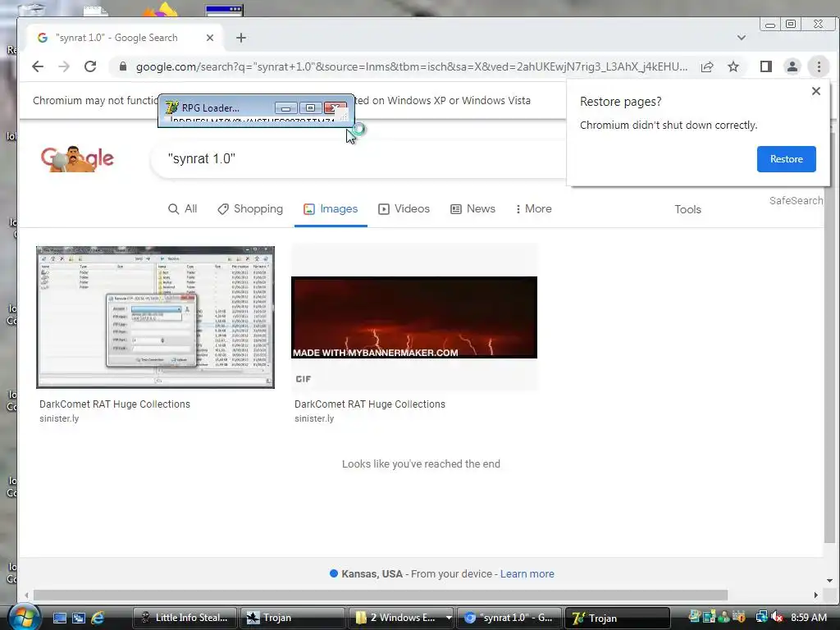Click the network connection tray icon
The image size is (840, 630).
pyautogui.click(x=761, y=617)
